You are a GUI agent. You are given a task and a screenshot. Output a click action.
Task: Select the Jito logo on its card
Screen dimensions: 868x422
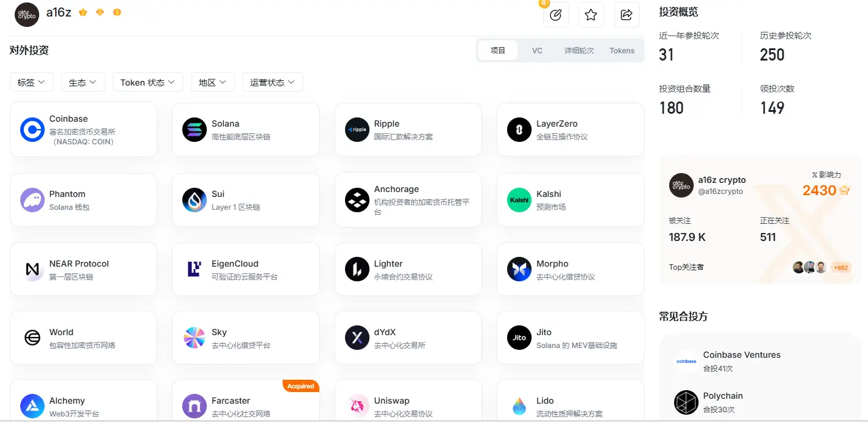(519, 337)
